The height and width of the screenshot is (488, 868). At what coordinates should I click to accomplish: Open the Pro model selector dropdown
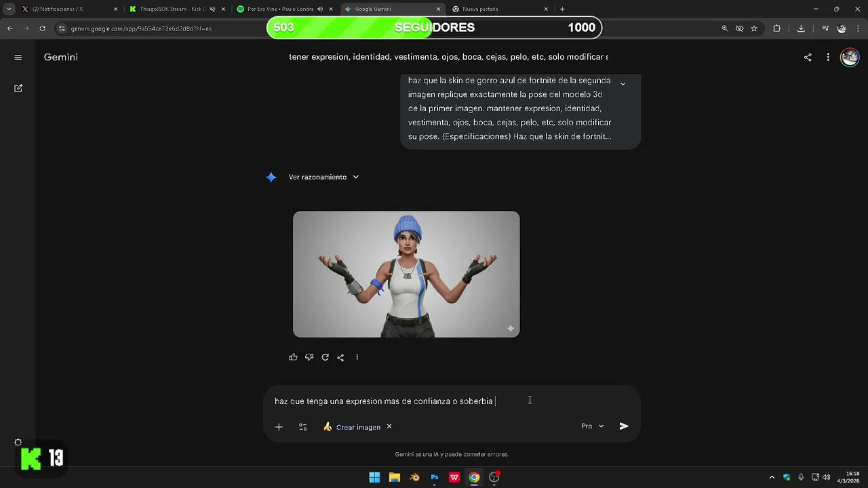(592, 426)
